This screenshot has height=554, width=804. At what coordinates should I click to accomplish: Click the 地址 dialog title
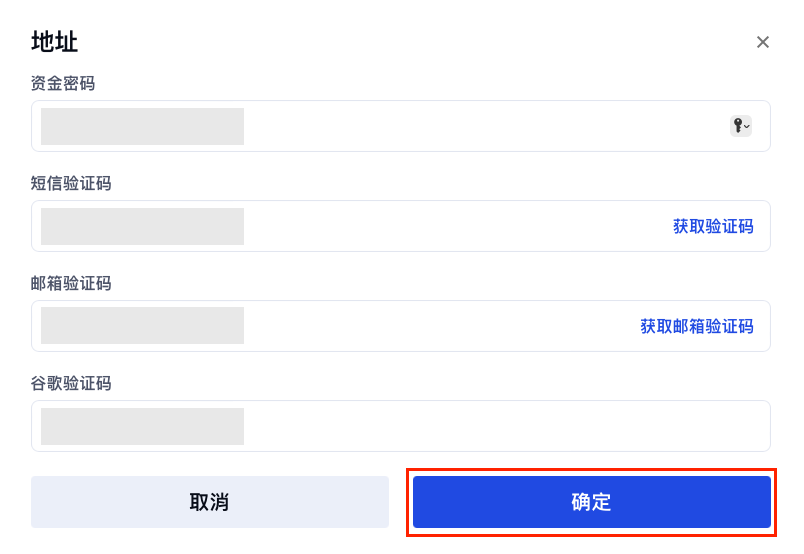(55, 42)
